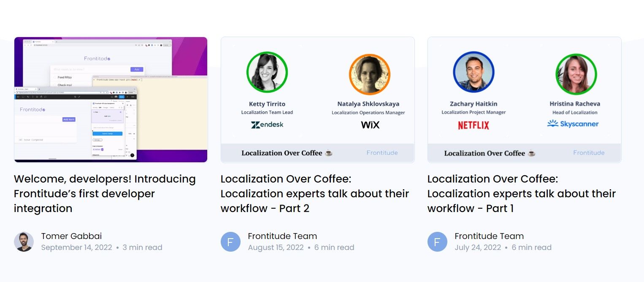Click 'Add item' button in first thumbnail

[x=69, y=120]
